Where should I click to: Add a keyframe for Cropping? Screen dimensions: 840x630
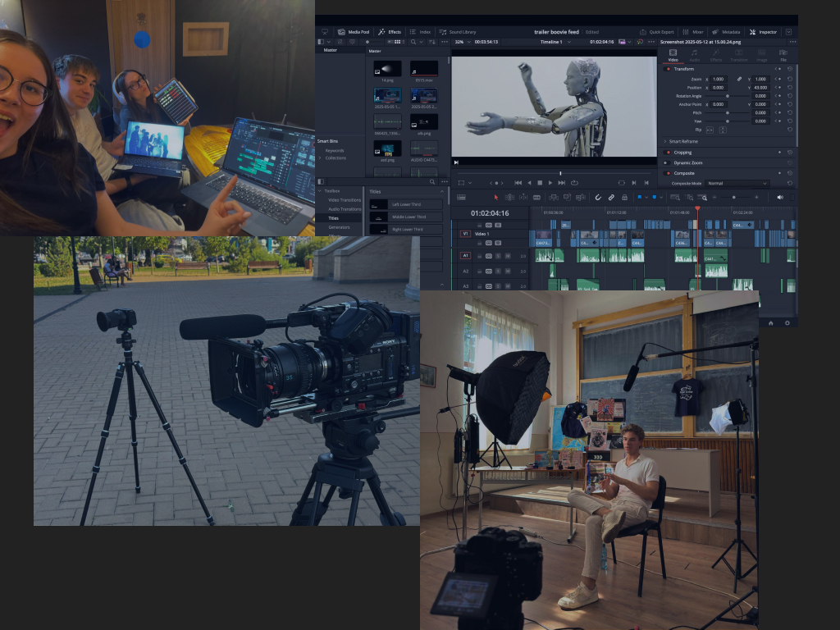[779, 153]
